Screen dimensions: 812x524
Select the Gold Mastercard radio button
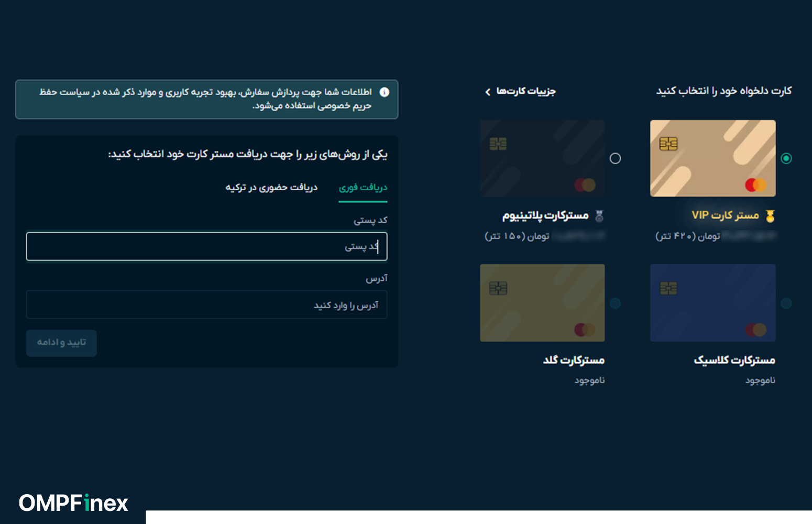tap(615, 303)
